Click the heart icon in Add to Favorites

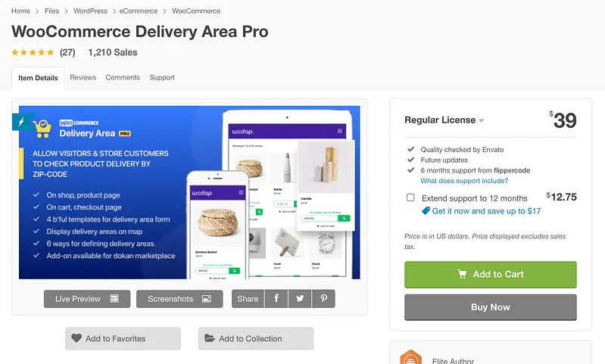tap(76, 338)
